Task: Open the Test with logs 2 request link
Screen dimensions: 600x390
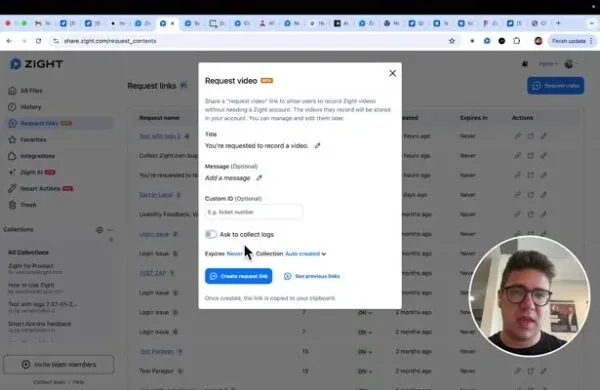Action: click(x=160, y=136)
